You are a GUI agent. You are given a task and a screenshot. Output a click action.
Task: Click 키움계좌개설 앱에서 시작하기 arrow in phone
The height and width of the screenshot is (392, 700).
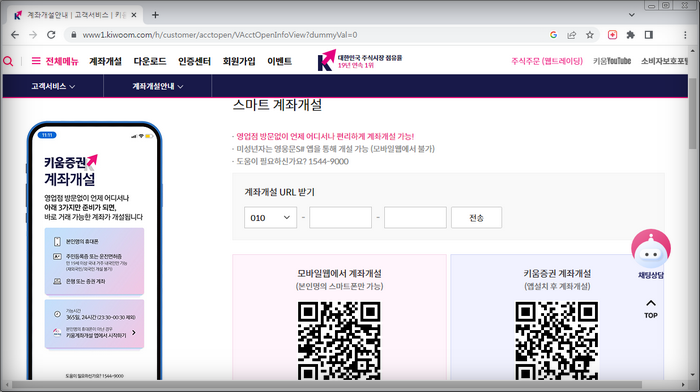134,333
